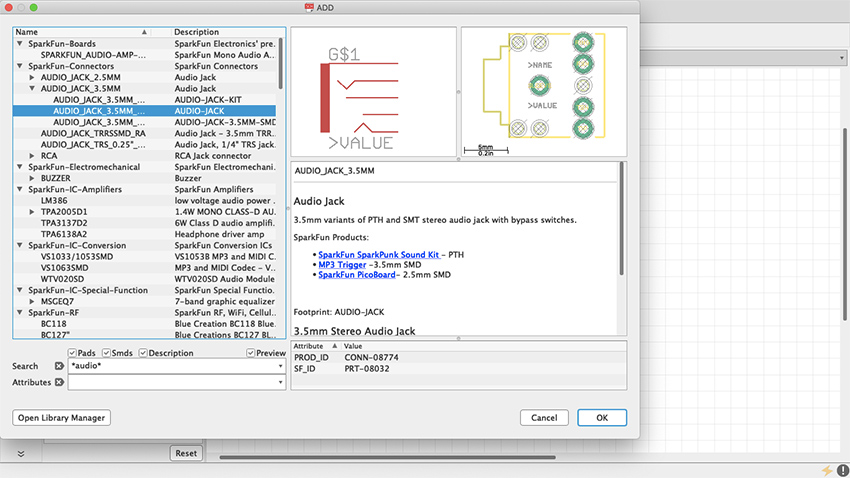Collapse the SparkFun-IC-Conversion library
Image resolution: width=850 pixels, height=478 pixels.
pyautogui.click(x=20, y=245)
